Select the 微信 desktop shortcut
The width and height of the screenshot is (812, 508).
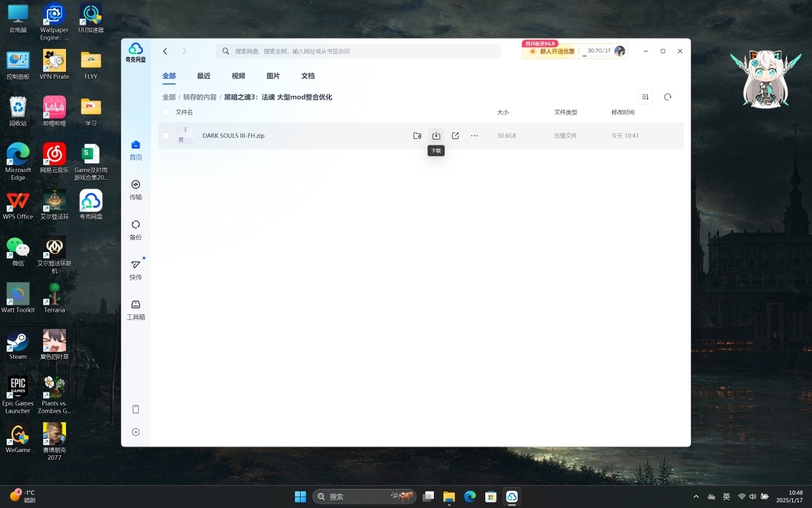(x=18, y=251)
